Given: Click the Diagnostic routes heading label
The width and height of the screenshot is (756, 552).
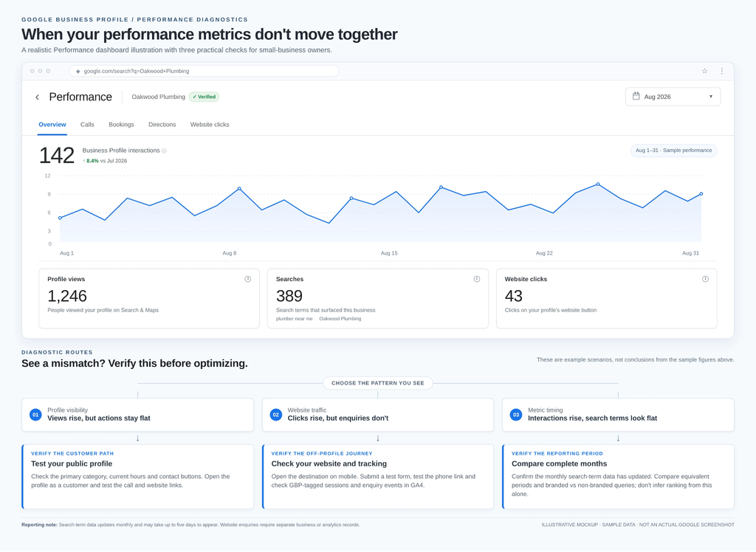Looking at the screenshot, I should [57, 353].
